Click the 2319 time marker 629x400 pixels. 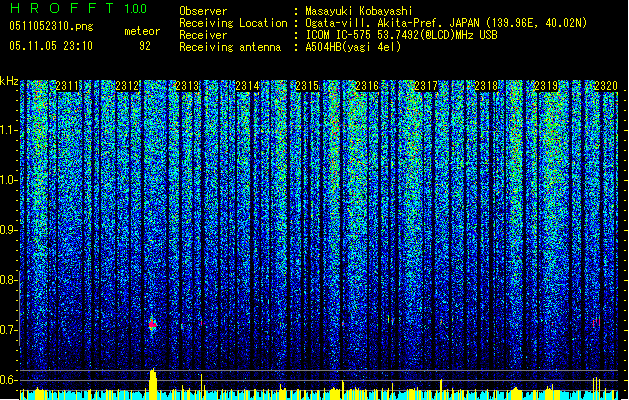546,86
